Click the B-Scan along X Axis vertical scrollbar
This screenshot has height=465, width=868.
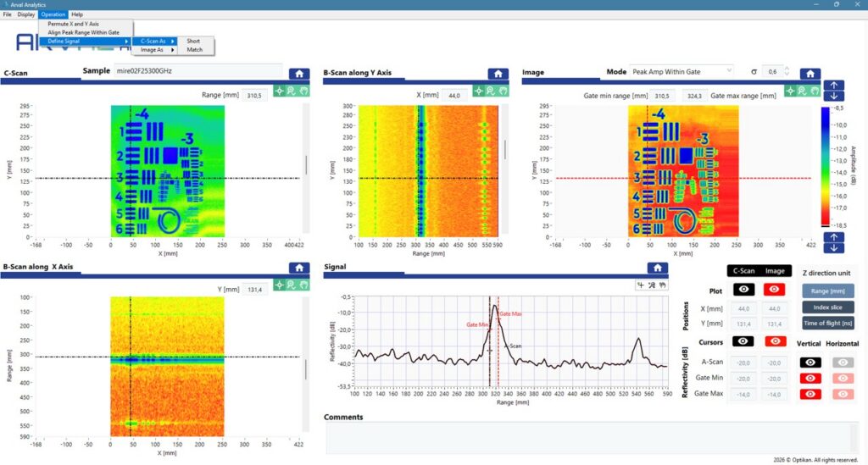(305, 366)
